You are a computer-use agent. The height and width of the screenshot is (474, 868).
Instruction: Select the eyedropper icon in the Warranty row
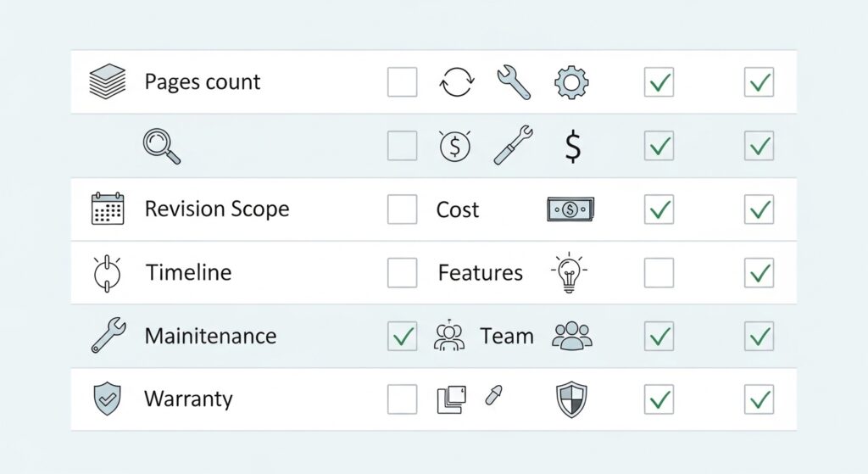coord(494,395)
